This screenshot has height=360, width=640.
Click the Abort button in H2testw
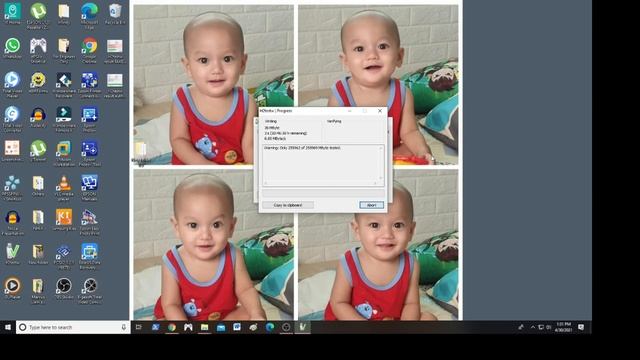371,205
